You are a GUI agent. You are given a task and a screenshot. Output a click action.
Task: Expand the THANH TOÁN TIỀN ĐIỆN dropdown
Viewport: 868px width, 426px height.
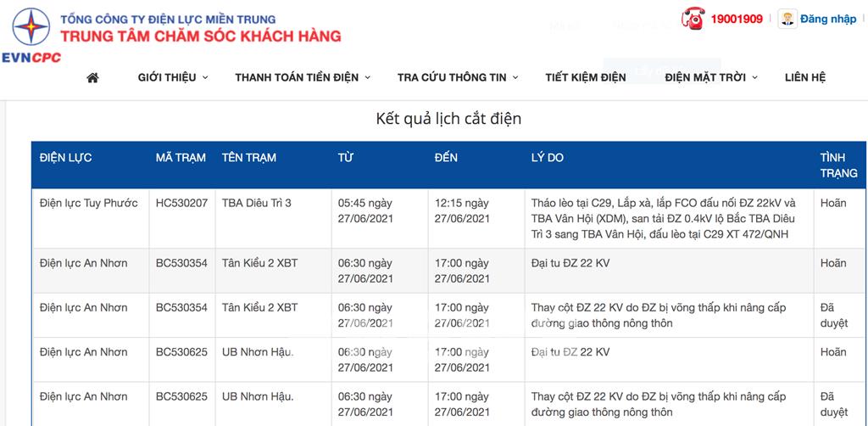point(303,77)
